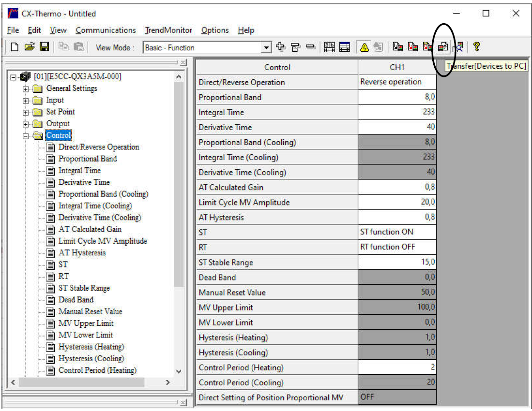Click the tree scroll up arrow
Screen dimensions: 532x411
(x=179, y=77)
